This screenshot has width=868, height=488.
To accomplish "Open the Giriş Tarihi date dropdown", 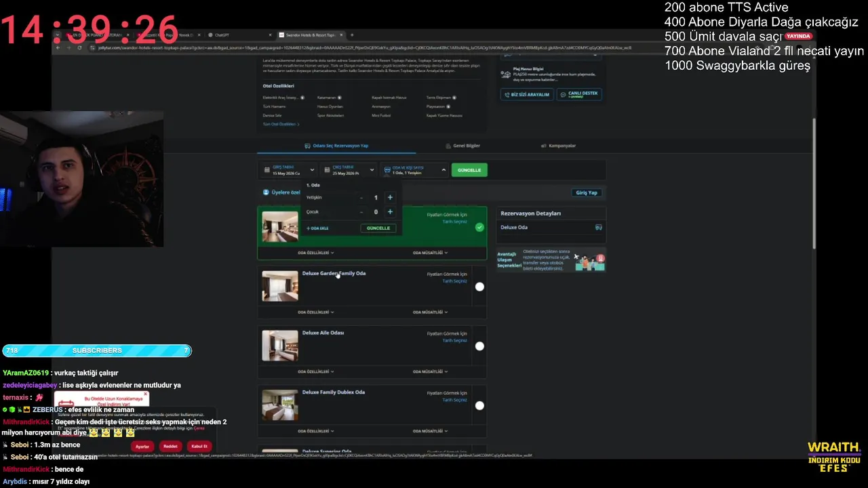I will (x=289, y=169).
